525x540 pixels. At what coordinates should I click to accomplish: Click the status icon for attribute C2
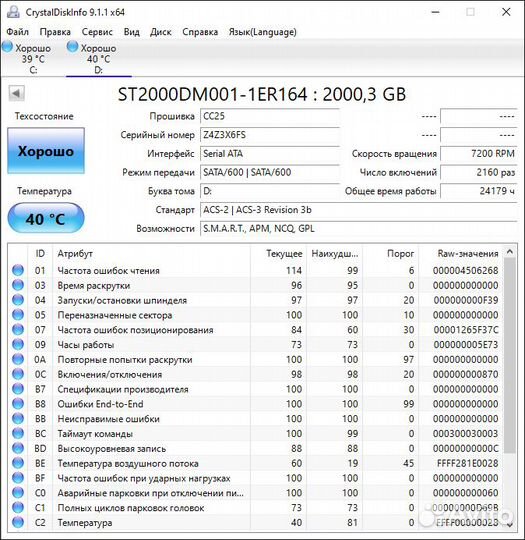[x=18, y=522]
